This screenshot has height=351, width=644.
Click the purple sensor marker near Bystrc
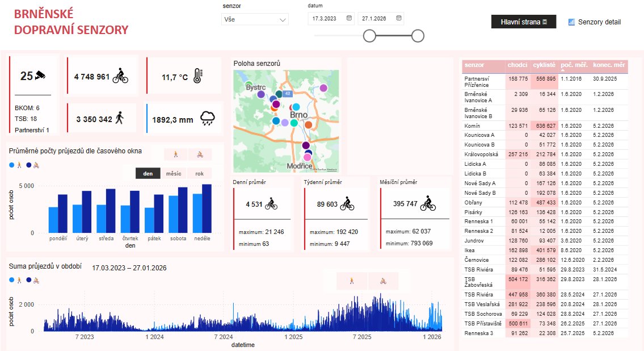pyautogui.click(x=261, y=94)
